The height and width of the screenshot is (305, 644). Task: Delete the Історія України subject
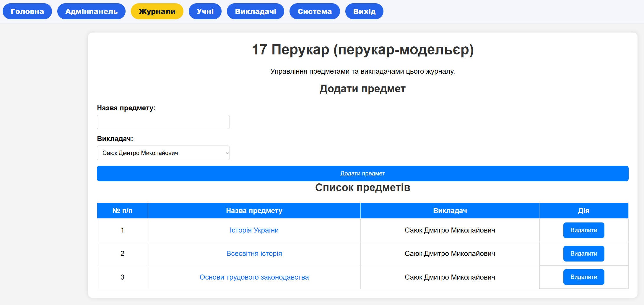(x=583, y=230)
